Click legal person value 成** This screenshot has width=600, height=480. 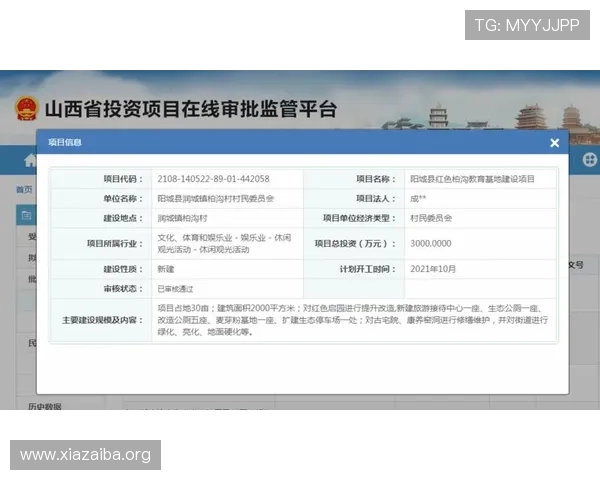418,199
